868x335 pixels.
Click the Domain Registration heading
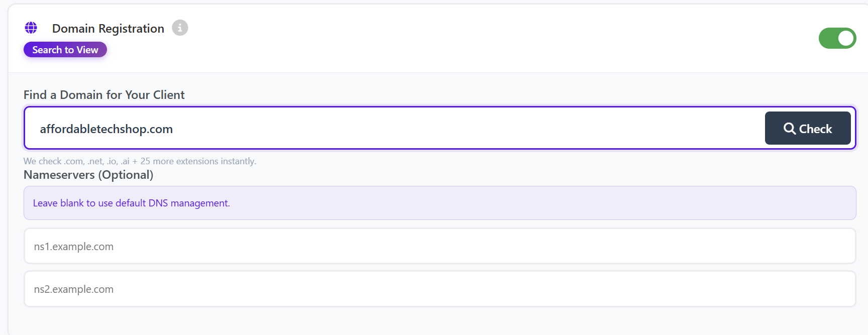108,29
